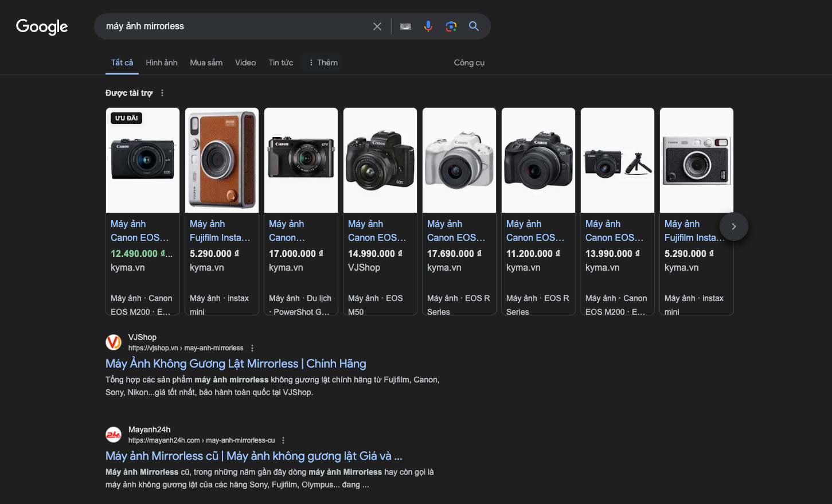Click the ƯU ĐÃI badge

click(x=127, y=118)
